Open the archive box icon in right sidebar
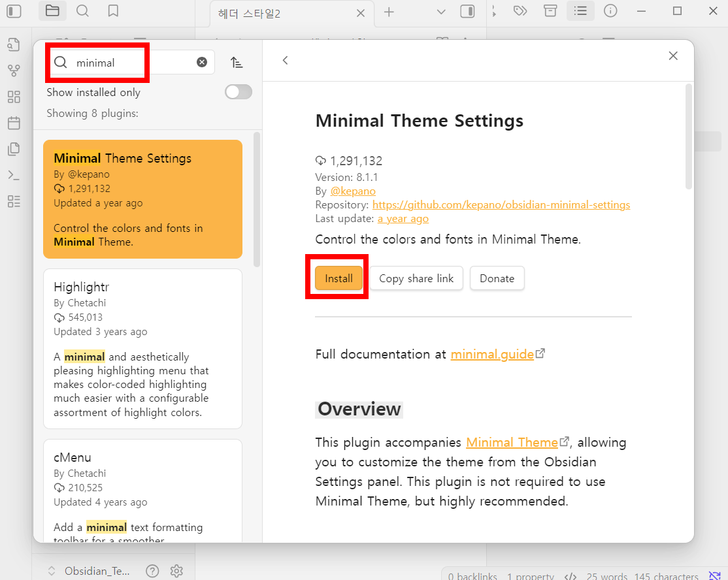 coord(550,11)
